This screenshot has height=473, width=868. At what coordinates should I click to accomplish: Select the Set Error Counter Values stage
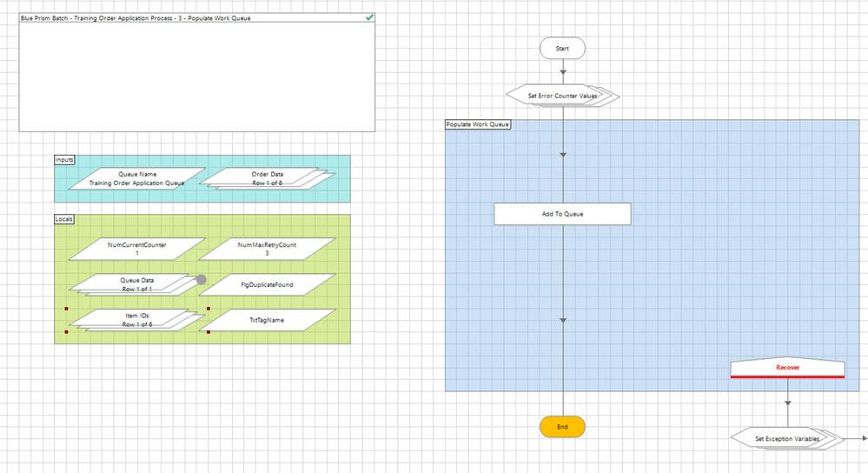click(x=562, y=95)
